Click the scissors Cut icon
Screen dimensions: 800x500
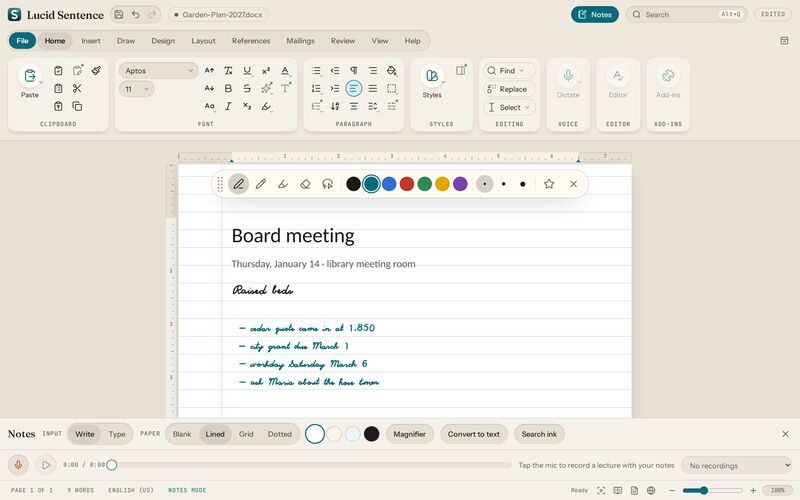pyautogui.click(x=77, y=88)
